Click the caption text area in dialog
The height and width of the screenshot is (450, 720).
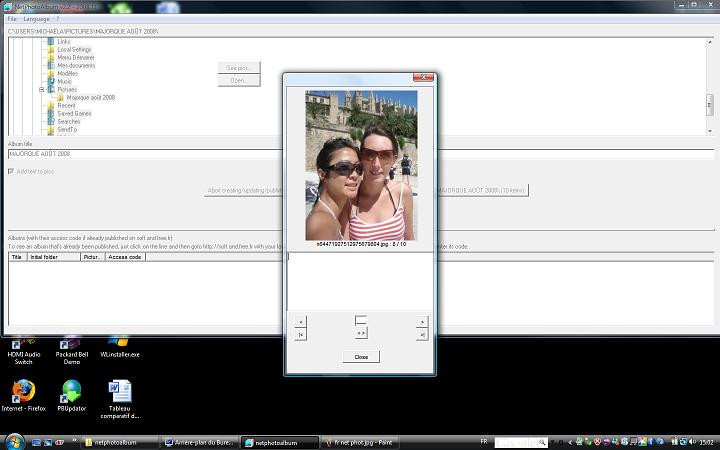(360, 281)
